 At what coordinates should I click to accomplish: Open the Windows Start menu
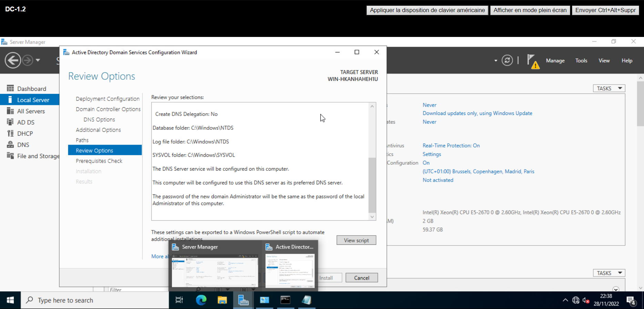click(x=10, y=300)
